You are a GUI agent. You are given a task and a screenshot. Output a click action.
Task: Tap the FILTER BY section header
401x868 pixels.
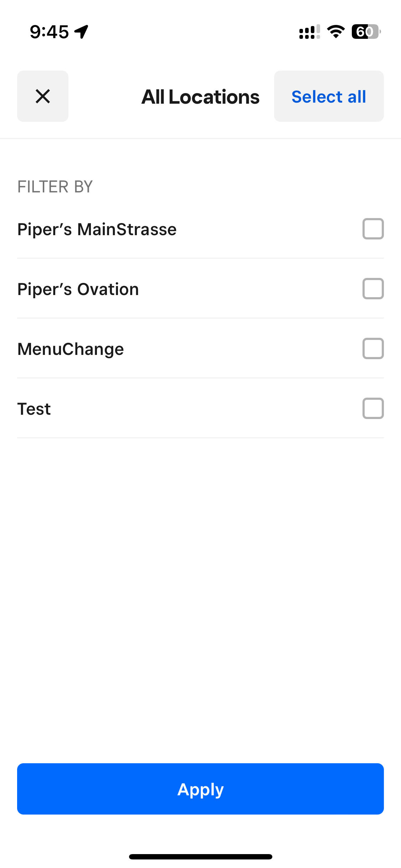click(x=55, y=187)
